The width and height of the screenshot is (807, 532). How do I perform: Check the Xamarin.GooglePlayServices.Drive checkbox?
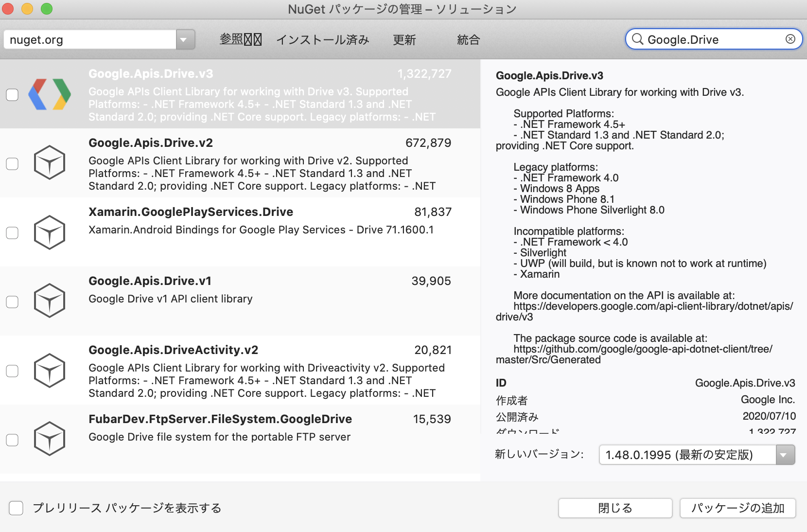(x=12, y=233)
